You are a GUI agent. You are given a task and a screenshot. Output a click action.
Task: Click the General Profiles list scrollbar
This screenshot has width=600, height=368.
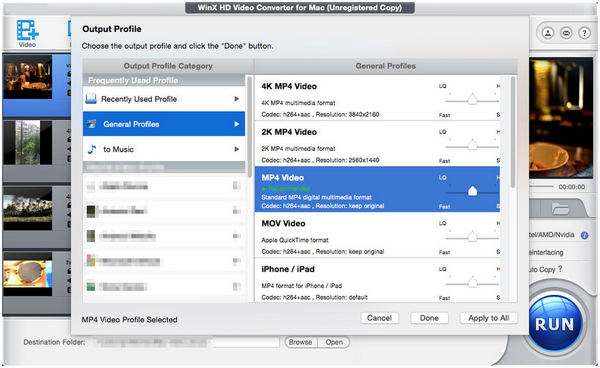[x=512, y=132]
